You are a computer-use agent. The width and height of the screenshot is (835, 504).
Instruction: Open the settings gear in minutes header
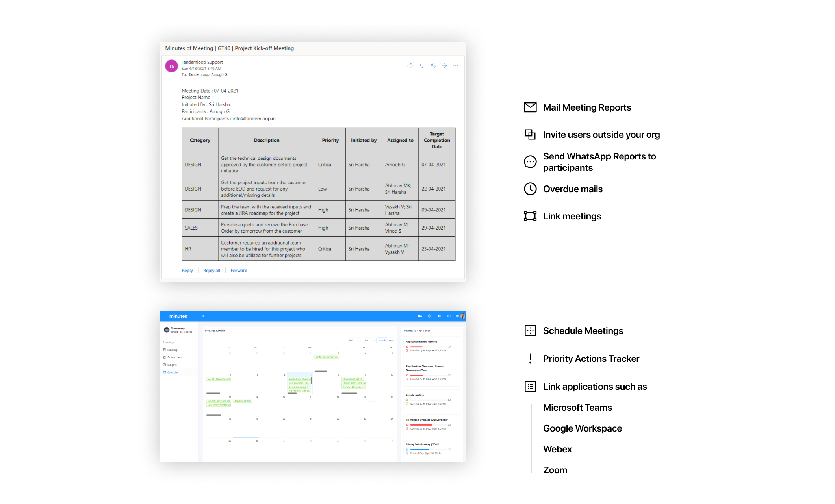pyautogui.click(x=449, y=316)
